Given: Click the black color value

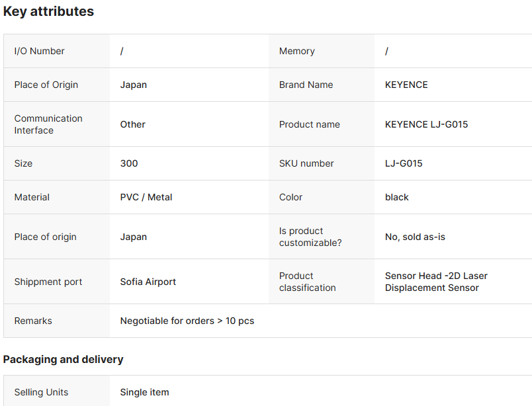Looking at the screenshot, I should 397,197.
